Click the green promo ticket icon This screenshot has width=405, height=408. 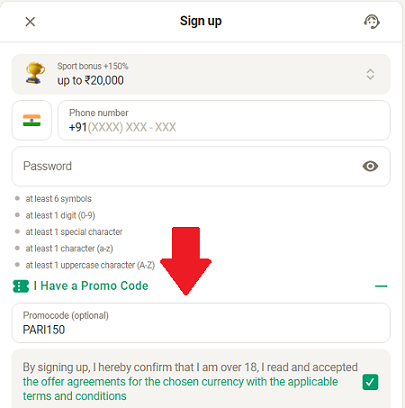21,286
